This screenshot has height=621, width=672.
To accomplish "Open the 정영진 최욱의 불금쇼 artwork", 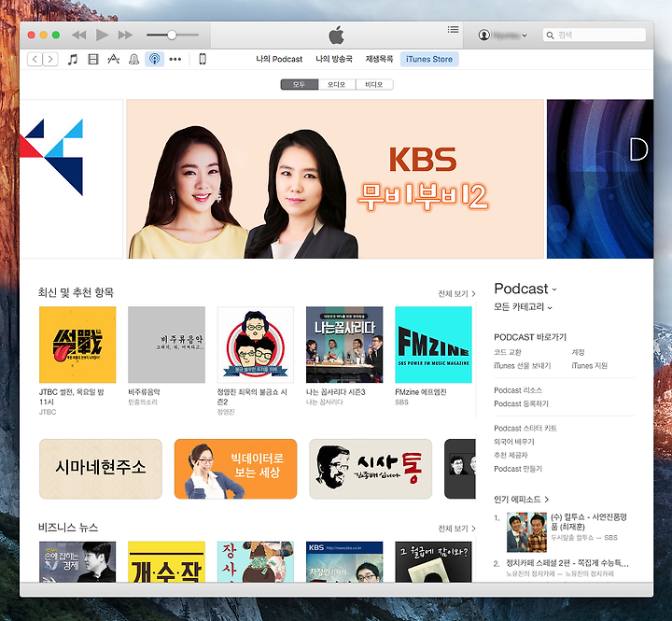I will point(256,345).
